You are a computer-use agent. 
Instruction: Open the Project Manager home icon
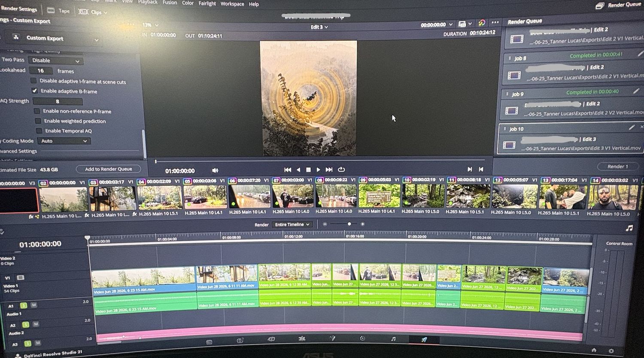point(594,350)
